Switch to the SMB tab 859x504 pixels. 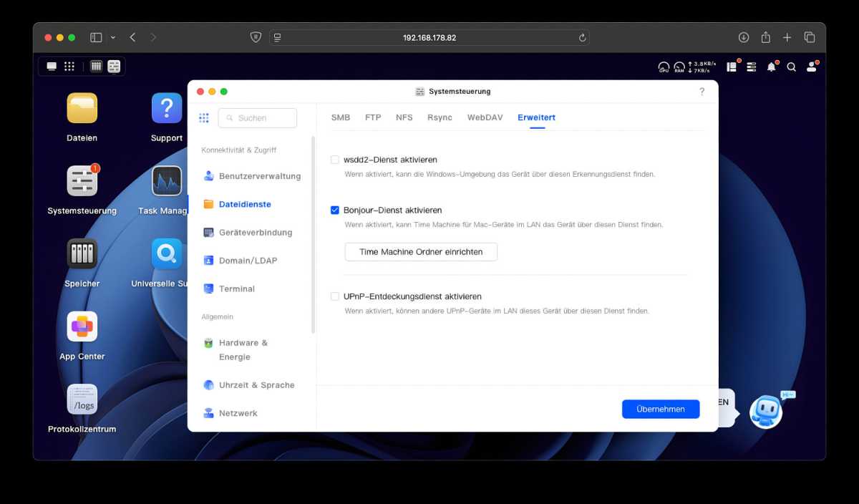pyautogui.click(x=341, y=117)
